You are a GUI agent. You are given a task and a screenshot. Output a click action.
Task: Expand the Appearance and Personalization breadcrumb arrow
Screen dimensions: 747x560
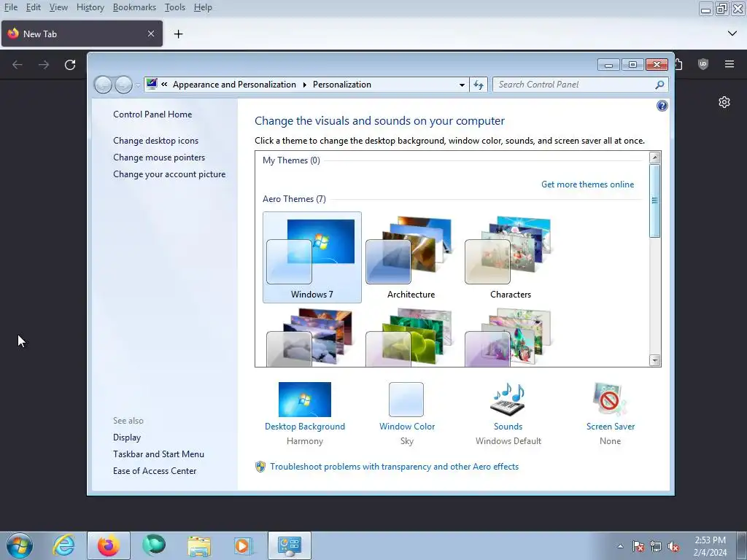[304, 85]
